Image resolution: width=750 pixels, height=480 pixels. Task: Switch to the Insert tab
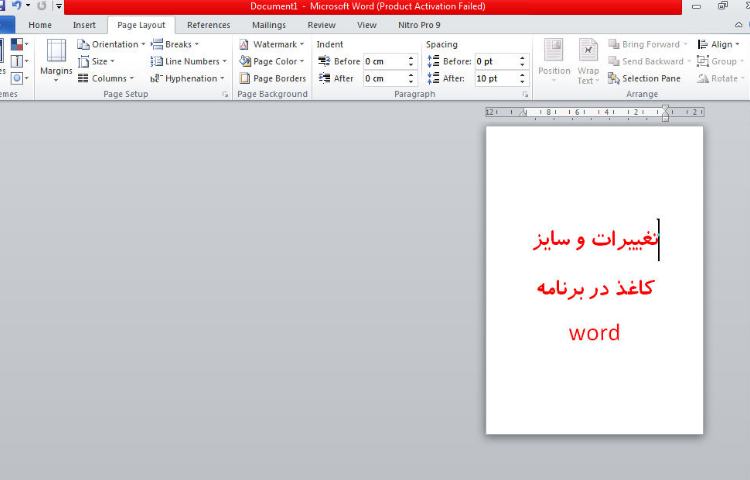tap(84, 25)
